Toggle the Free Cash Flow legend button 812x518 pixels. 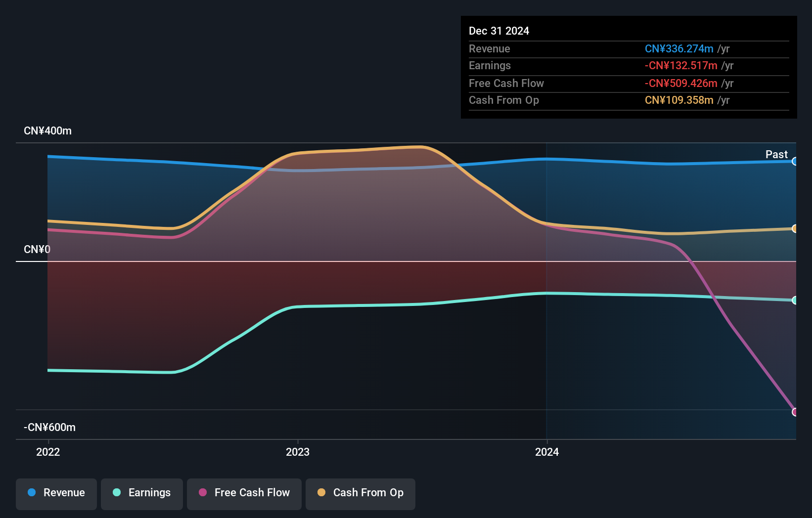click(x=244, y=494)
